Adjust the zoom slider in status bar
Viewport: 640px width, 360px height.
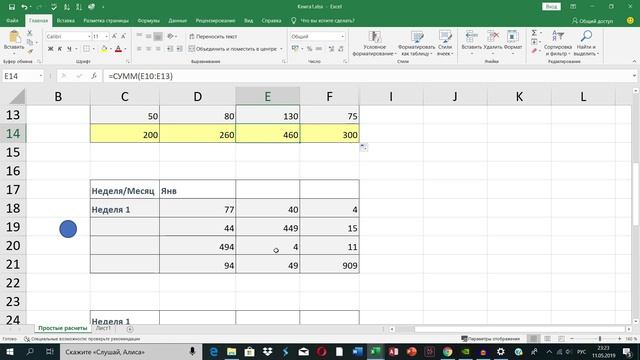point(600,339)
